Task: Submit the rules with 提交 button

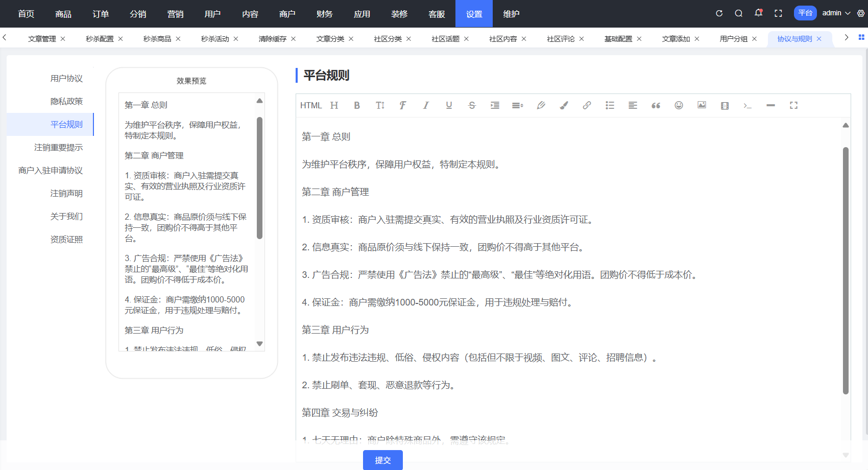Action: (383, 460)
